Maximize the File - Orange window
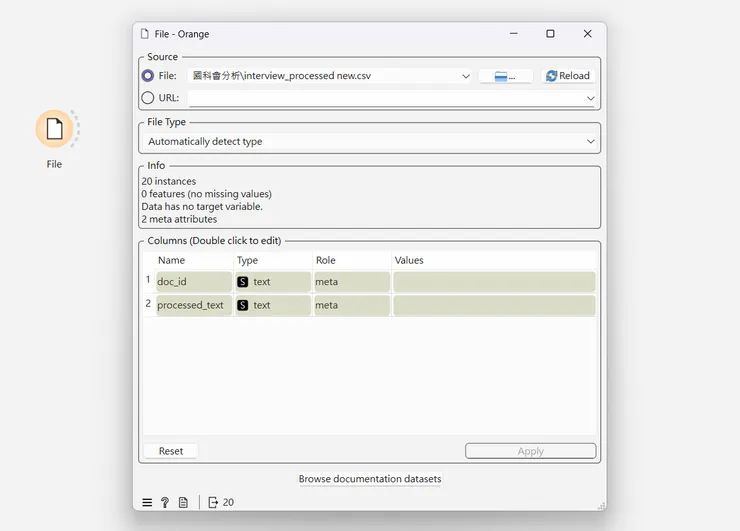740x531 pixels. point(550,34)
